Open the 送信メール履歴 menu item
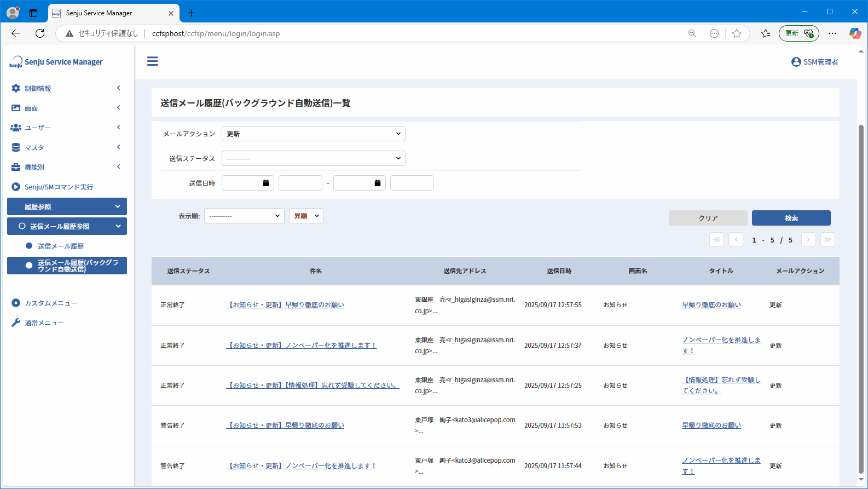868x489 pixels. (61, 246)
